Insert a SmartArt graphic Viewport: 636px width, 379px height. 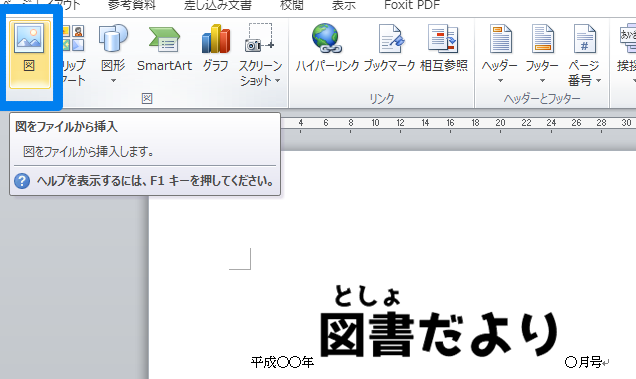click(x=164, y=49)
